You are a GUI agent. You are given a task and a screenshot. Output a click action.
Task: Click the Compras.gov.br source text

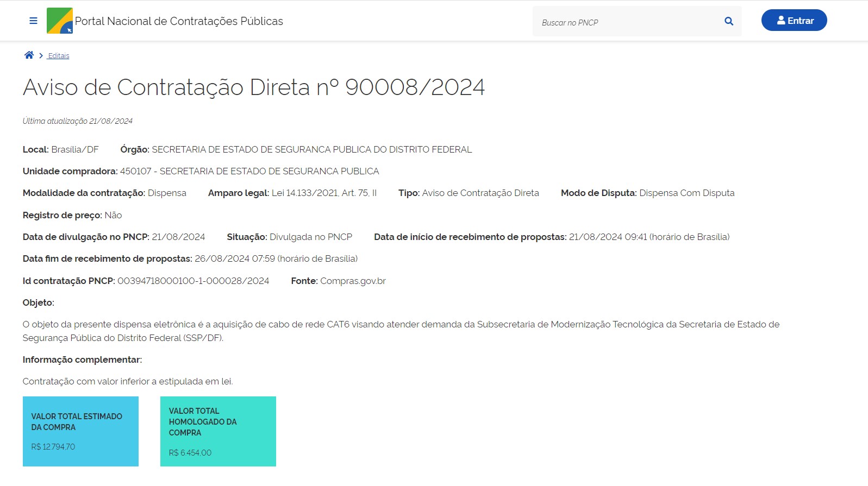click(x=353, y=281)
